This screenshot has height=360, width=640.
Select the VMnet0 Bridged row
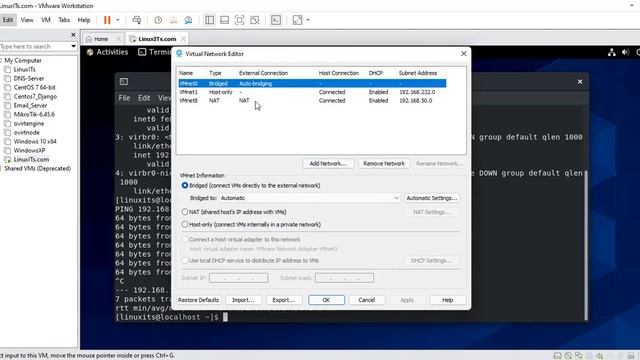pos(312,83)
